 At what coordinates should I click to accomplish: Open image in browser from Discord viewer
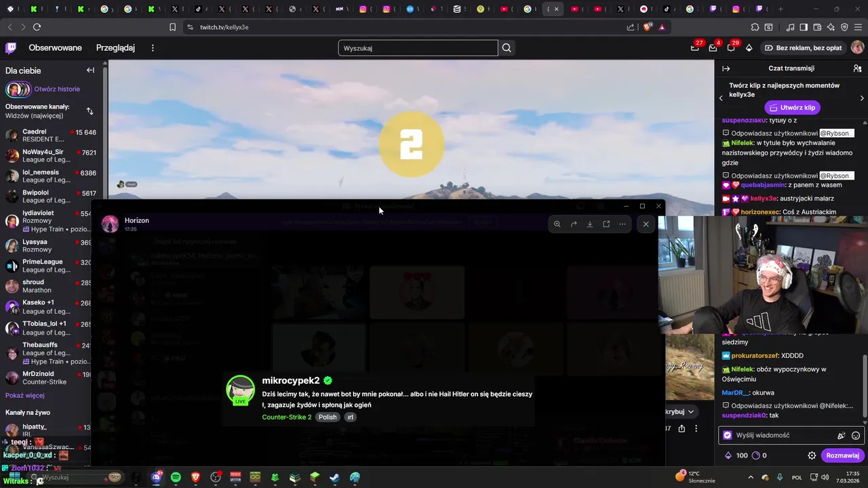(x=606, y=224)
